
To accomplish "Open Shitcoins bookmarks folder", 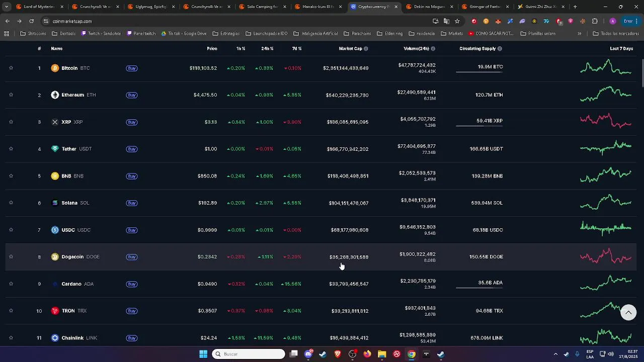I will coord(33,34).
